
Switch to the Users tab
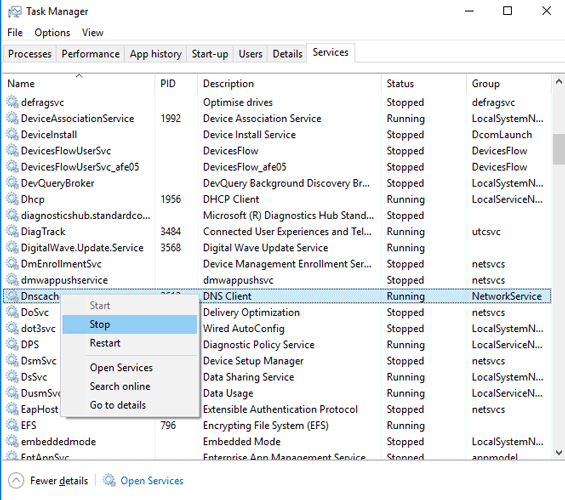tap(250, 54)
